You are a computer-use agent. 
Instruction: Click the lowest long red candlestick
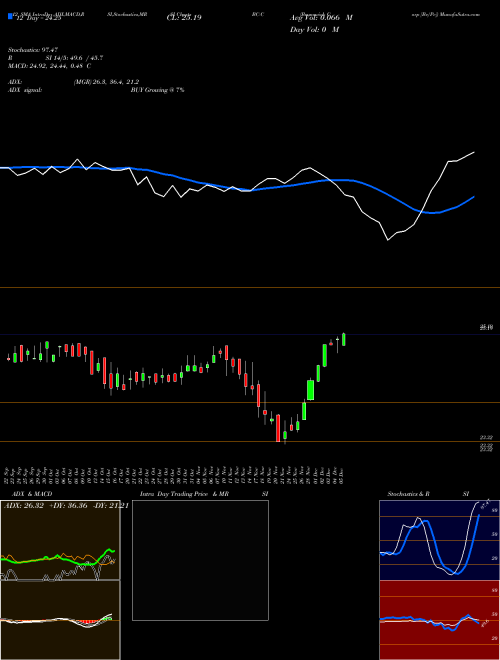pyautogui.click(x=278, y=428)
